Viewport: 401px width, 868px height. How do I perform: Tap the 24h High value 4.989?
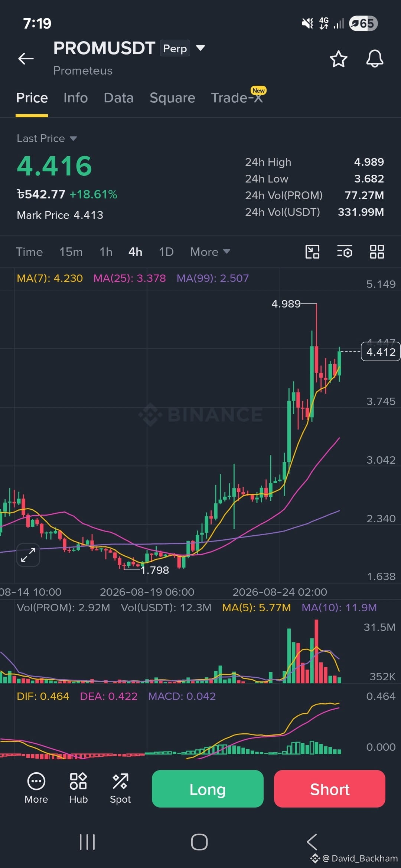(369, 162)
